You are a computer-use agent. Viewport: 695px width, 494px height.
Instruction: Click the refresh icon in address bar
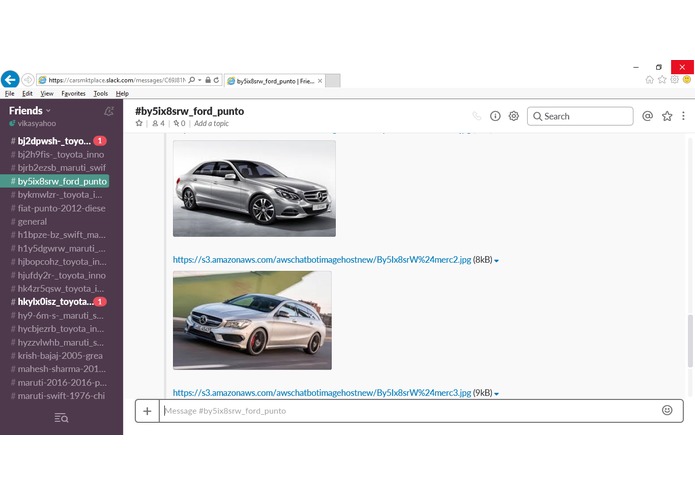[216, 80]
